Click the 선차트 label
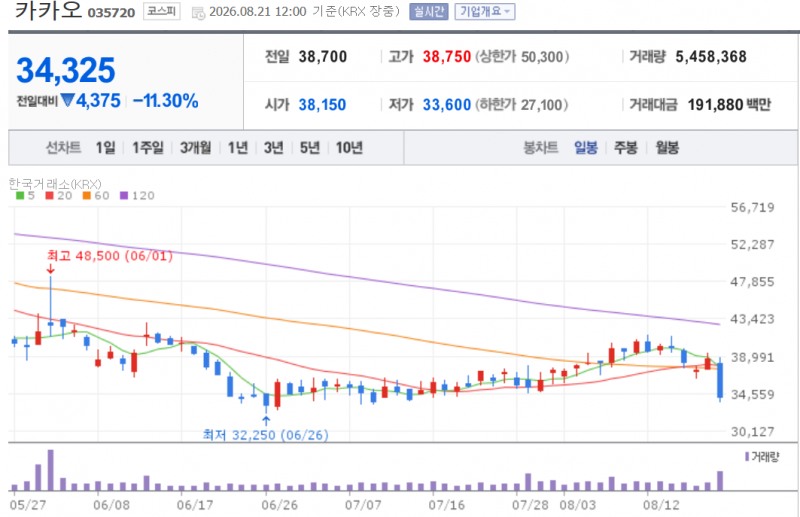Screen dimensions: 800x517 click(63, 148)
